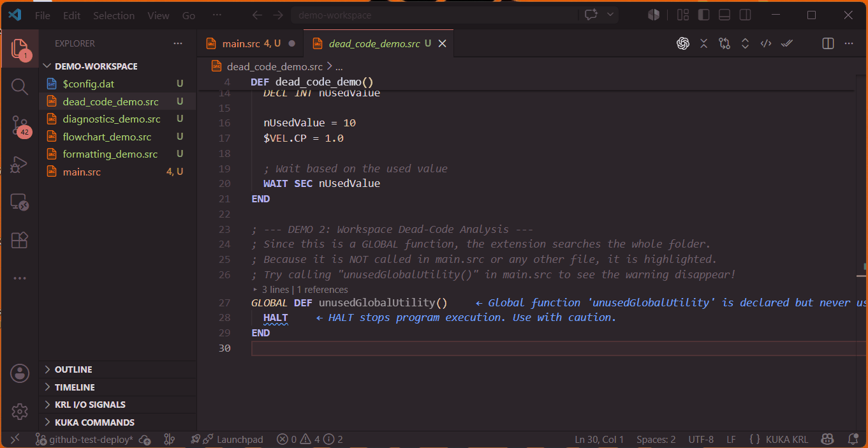This screenshot has height=448, width=868.
Task: Click the double checkmark icon in editor toolbar
Action: pyautogui.click(x=787, y=43)
